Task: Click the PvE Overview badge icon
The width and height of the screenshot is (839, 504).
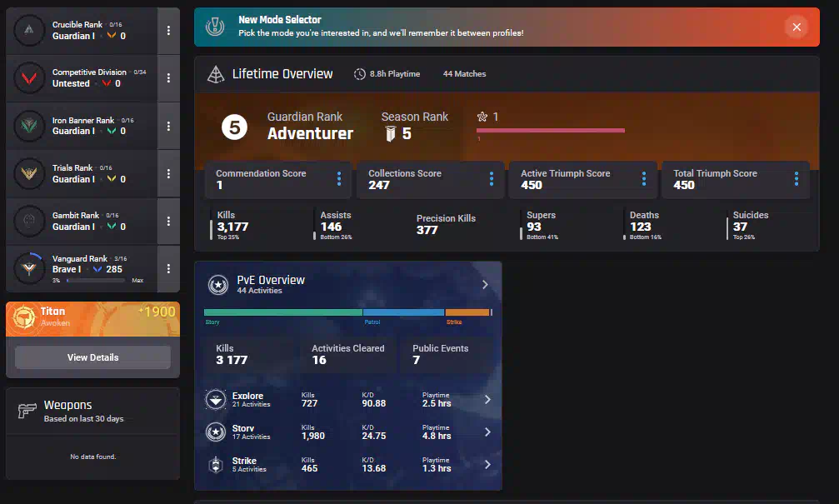Action: (218, 285)
